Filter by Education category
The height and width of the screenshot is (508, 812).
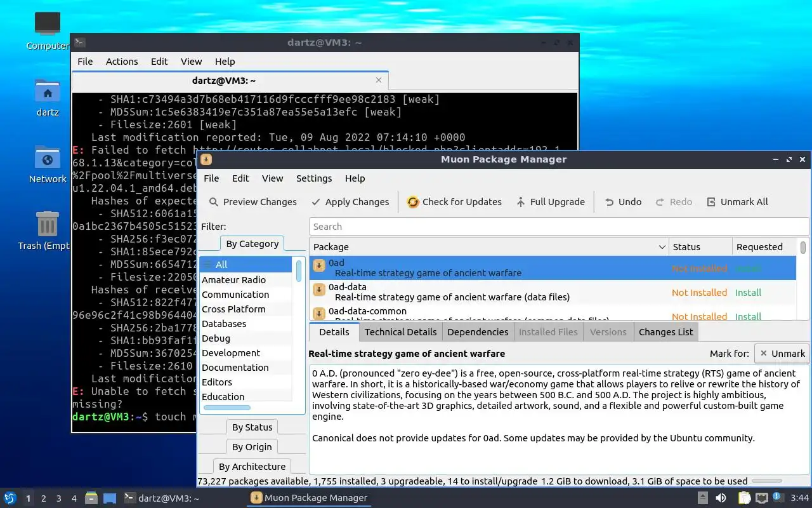[246, 397]
